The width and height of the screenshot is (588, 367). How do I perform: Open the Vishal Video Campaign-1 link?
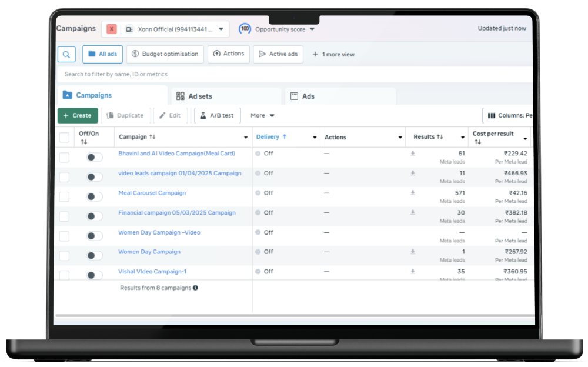pyautogui.click(x=152, y=272)
